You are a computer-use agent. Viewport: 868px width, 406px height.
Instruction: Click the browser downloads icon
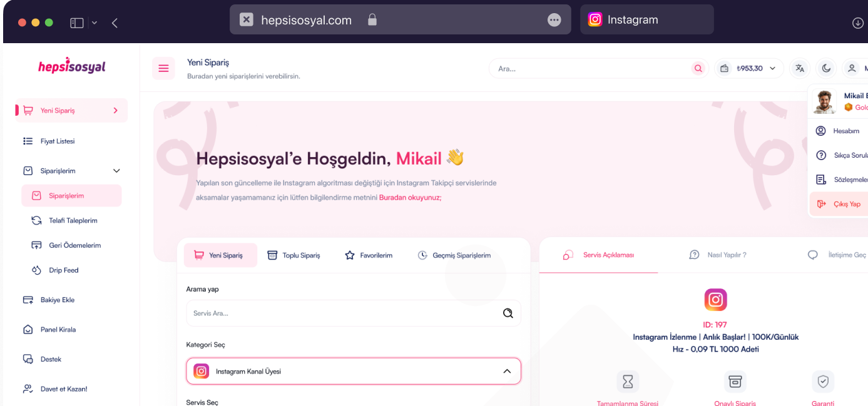coord(857,23)
